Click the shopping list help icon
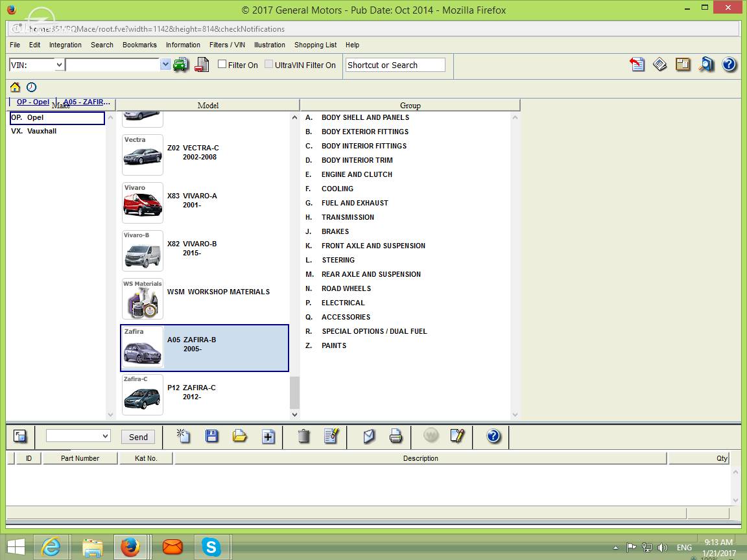Viewport: 747px width, 560px height. (x=493, y=436)
